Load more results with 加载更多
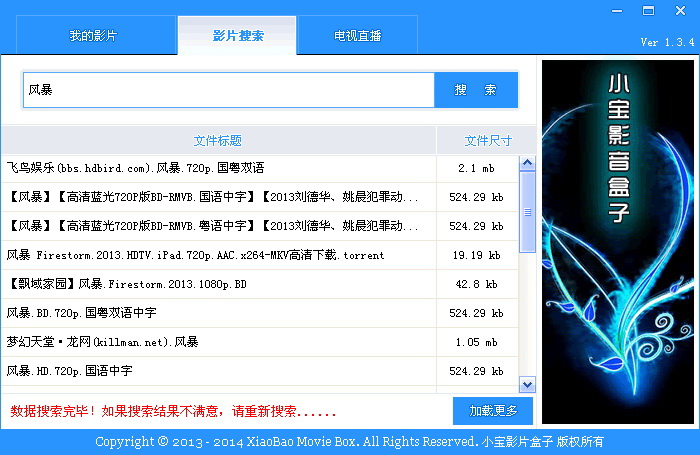 tap(493, 410)
